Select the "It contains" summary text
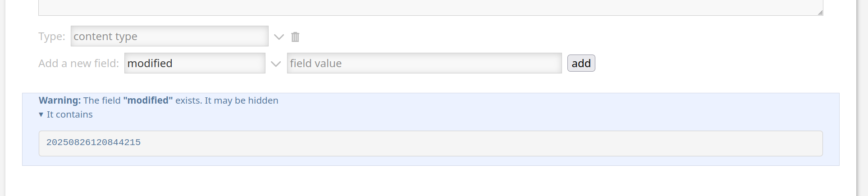 [70, 114]
